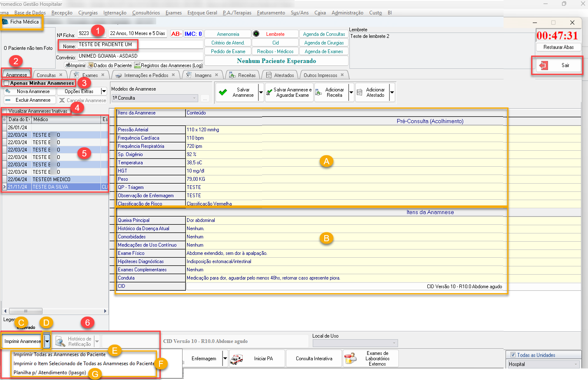Close the Exames tab with its X
This screenshot has width=588, height=380.
tap(103, 75)
